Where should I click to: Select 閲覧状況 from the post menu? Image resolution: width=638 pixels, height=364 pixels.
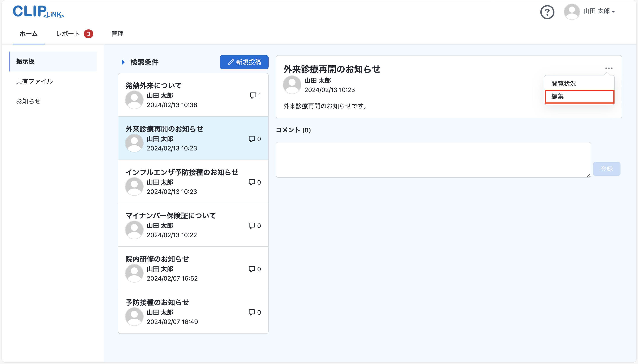564,83
